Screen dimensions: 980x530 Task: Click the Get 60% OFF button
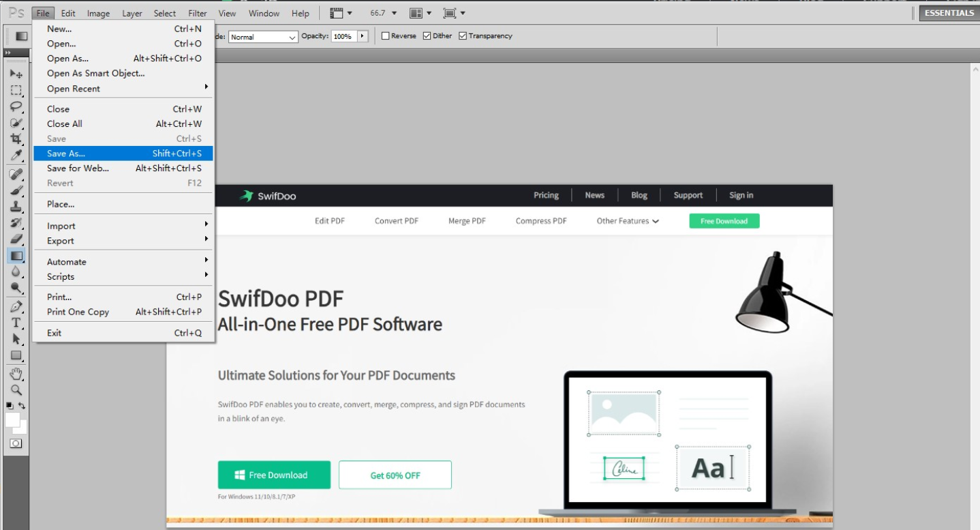click(395, 475)
